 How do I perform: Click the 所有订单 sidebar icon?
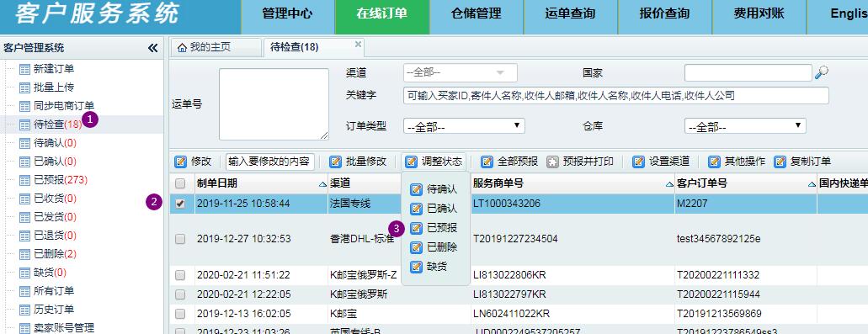(24, 291)
